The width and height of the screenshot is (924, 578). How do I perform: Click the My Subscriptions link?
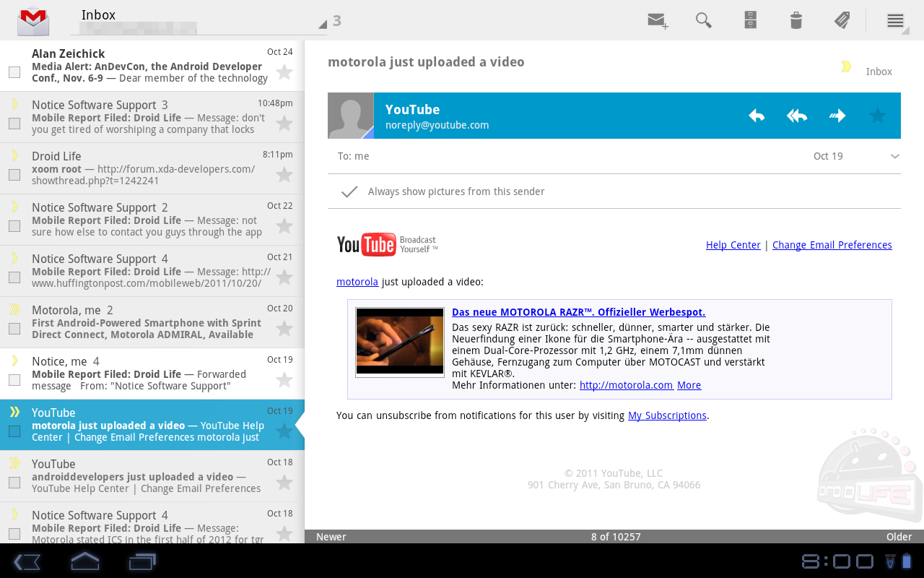(x=667, y=415)
